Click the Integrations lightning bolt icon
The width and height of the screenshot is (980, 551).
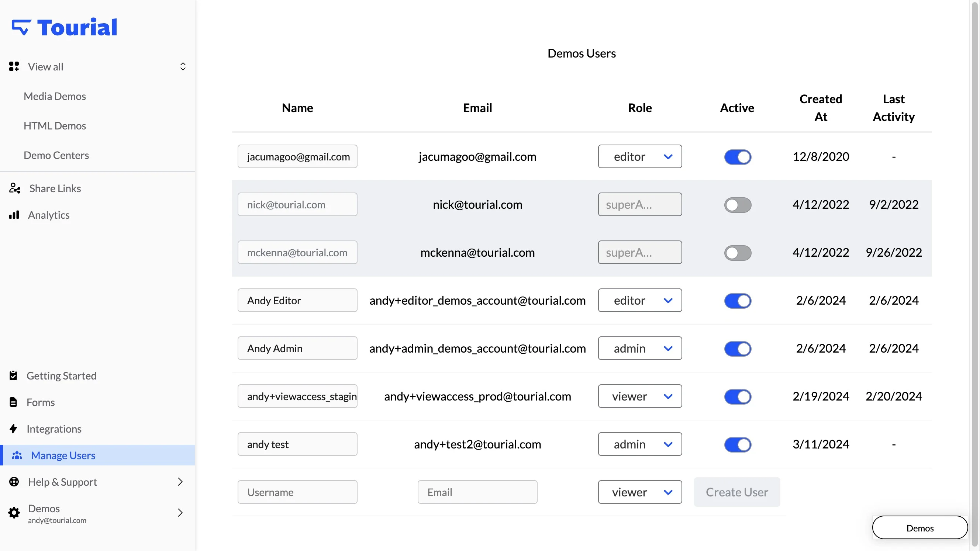(13, 429)
